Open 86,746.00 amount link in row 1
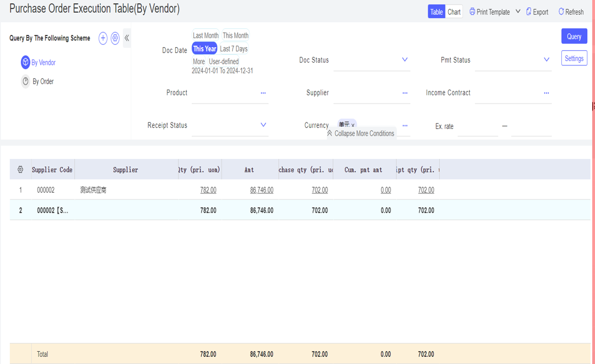Screen dimensions: 595x364 click(262, 190)
